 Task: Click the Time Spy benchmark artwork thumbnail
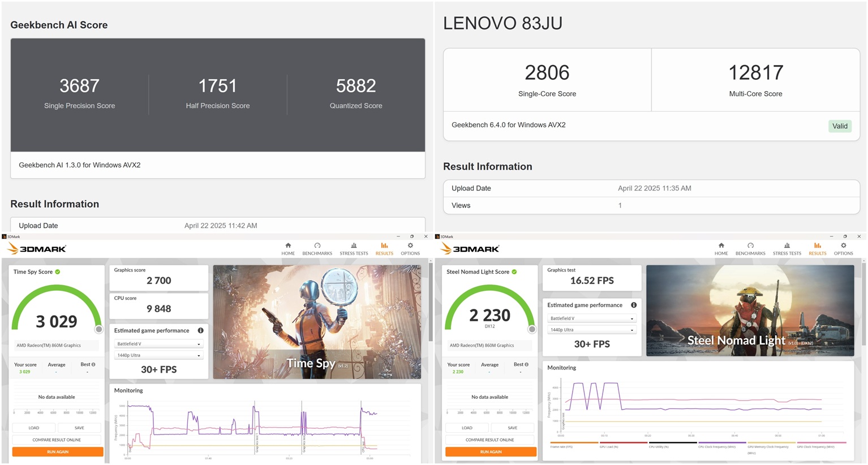[x=317, y=321]
